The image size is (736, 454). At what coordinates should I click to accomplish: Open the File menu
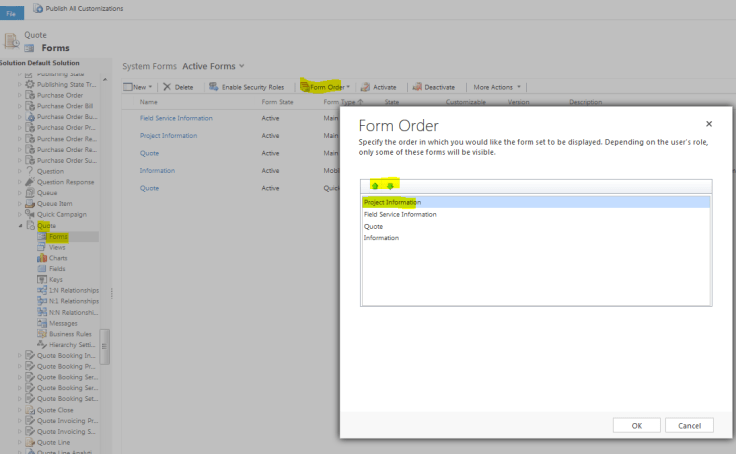point(12,12)
